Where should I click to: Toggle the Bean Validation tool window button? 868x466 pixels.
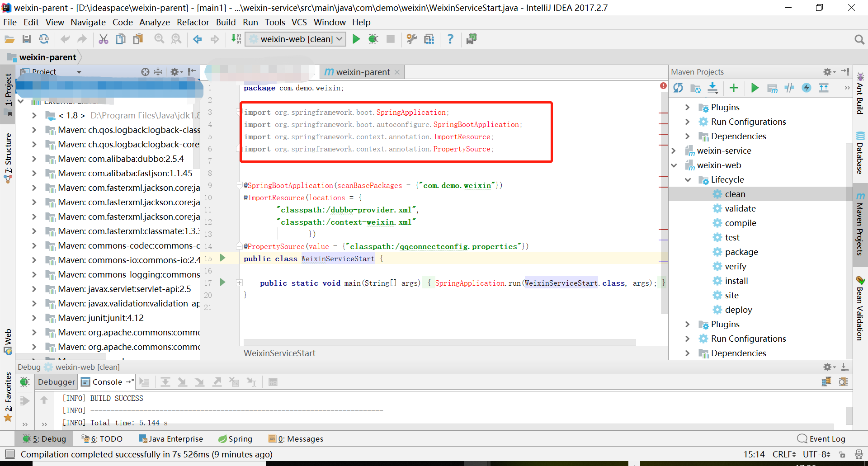pyautogui.click(x=860, y=308)
